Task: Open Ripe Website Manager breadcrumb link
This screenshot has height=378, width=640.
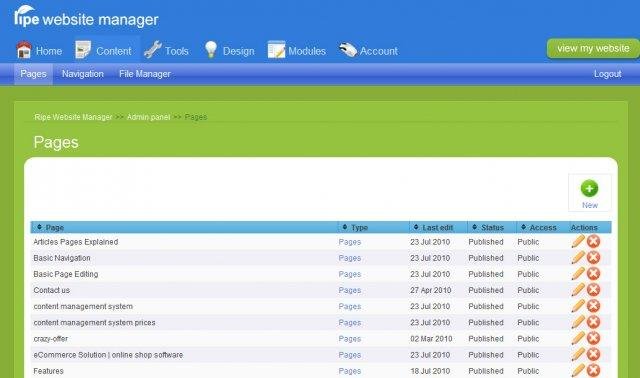Action: (73, 117)
